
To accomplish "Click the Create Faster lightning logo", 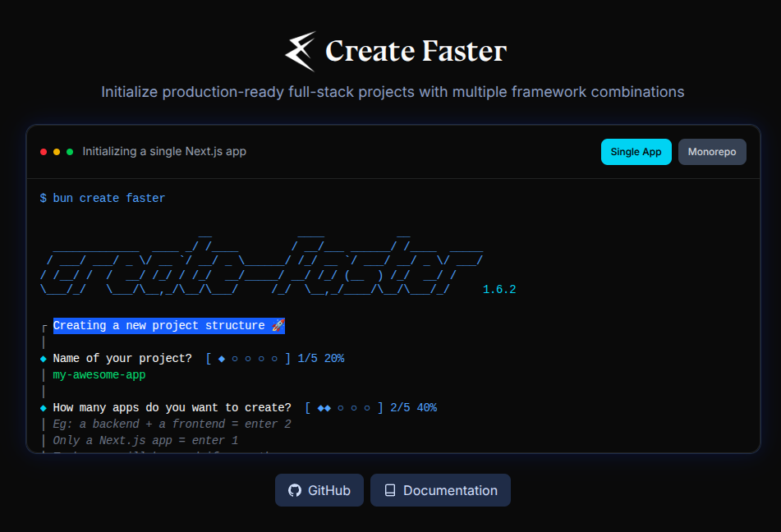I will click(x=300, y=51).
